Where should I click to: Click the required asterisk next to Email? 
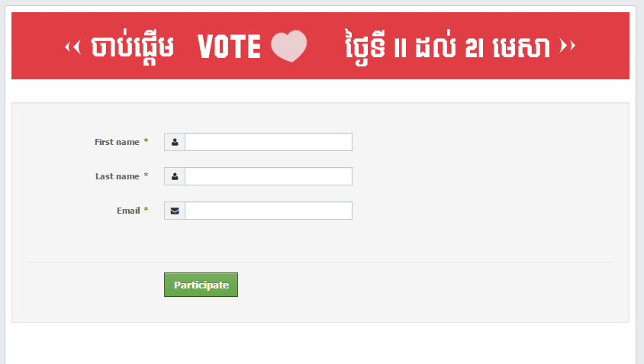pos(146,211)
